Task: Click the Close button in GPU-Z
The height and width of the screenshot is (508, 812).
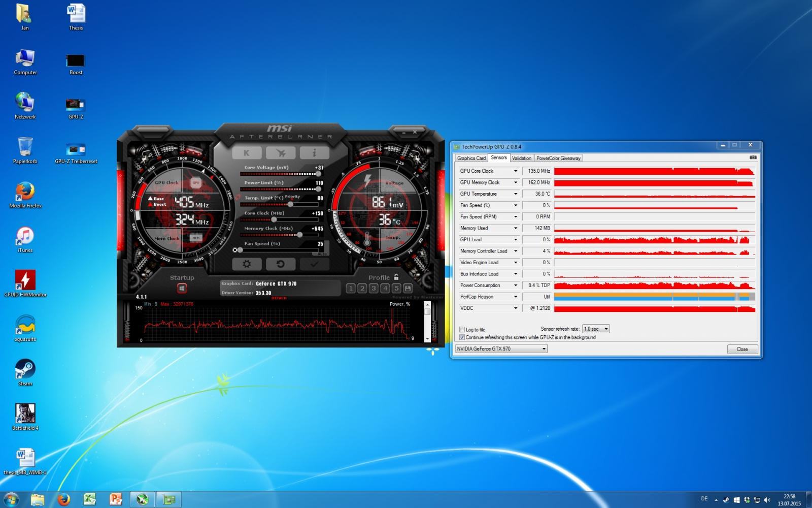Action: click(742, 349)
